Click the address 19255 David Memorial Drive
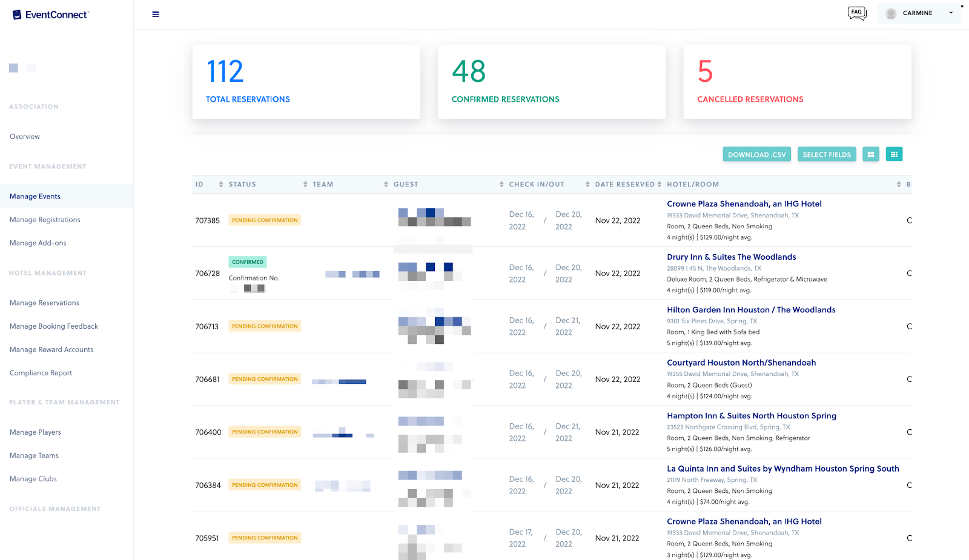 733,374
